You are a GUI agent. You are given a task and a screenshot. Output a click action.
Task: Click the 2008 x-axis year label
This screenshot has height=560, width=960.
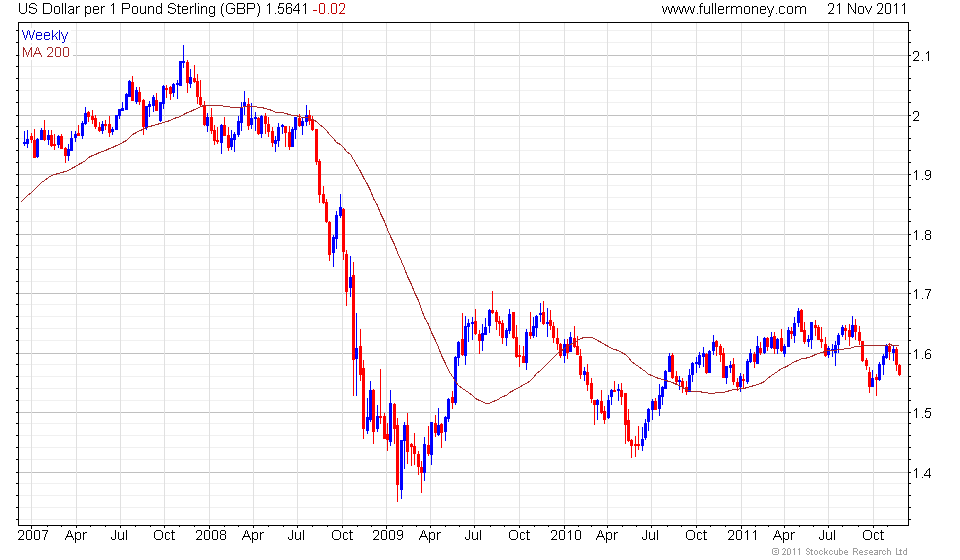(211, 535)
